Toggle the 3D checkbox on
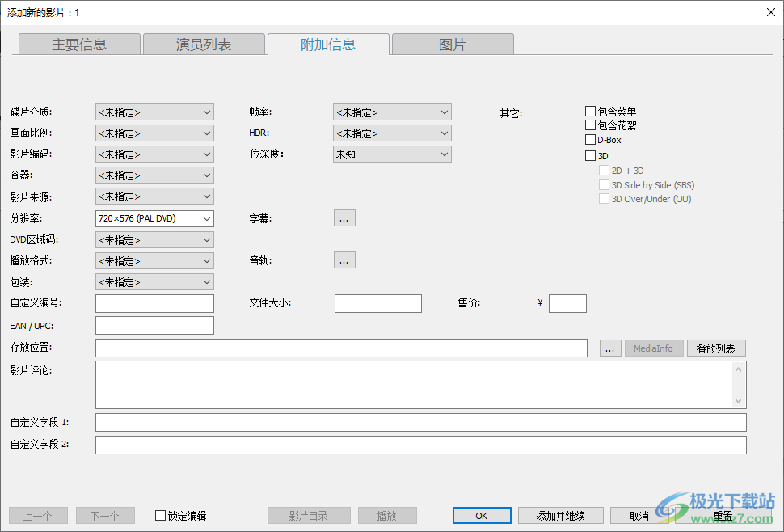The width and height of the screenshot is (784, 532). (x=590, y=155)
